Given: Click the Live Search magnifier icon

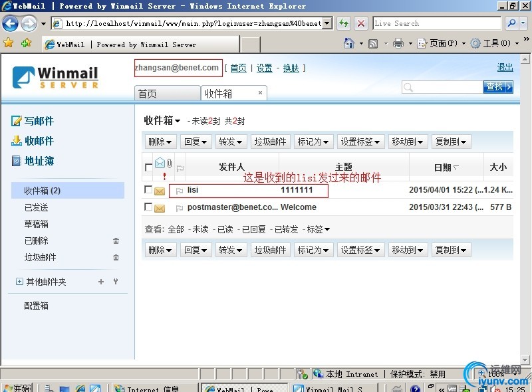Looking at the screenshot, I should click(511, 23).
